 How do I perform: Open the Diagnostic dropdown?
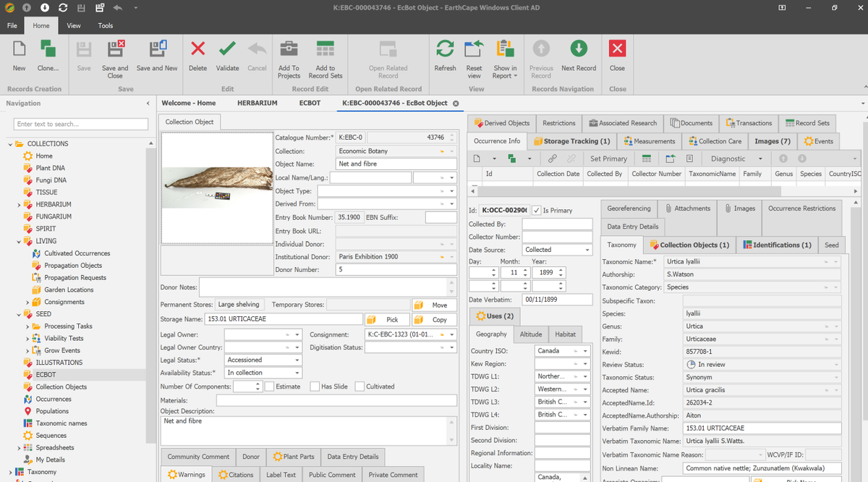(x=760, y=158)
